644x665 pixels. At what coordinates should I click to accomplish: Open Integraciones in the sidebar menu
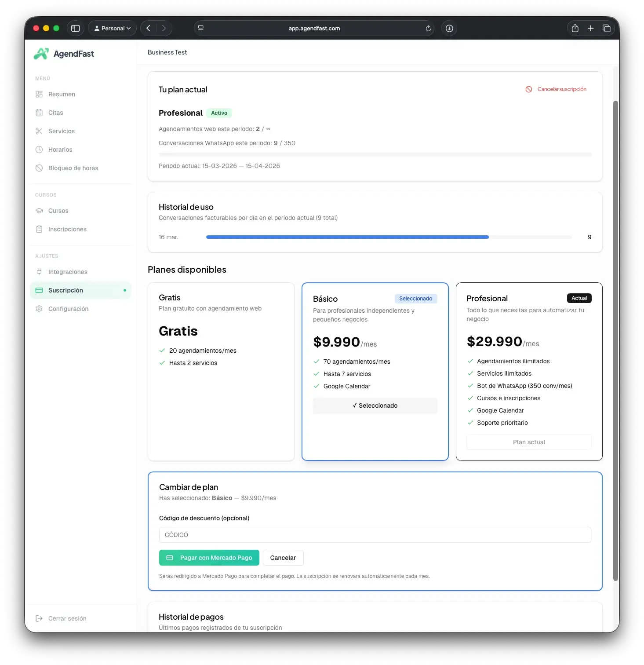pos(81,272)
